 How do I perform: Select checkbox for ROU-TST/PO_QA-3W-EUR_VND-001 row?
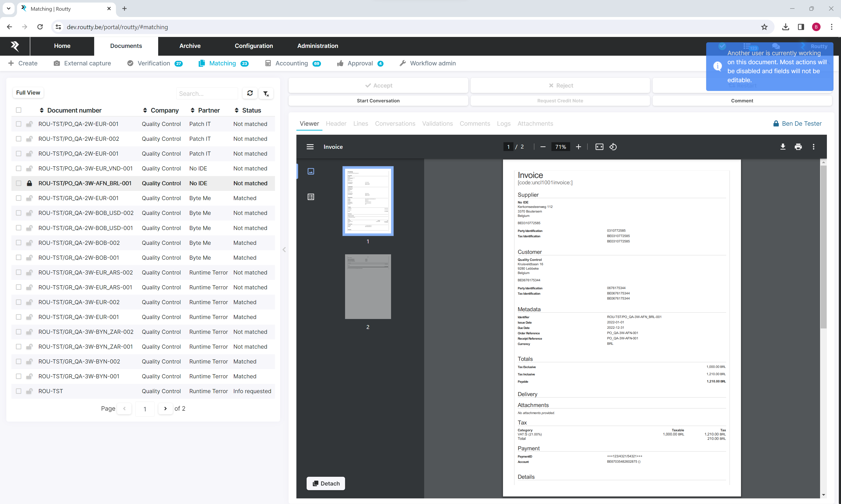(19, 168)
